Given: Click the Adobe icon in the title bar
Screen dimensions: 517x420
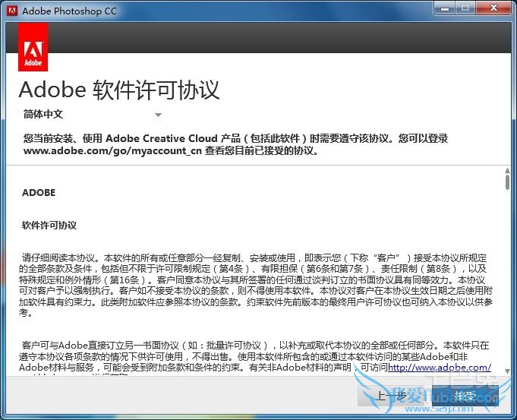Looking at the screenshot, I should click(x=12, y=11).
